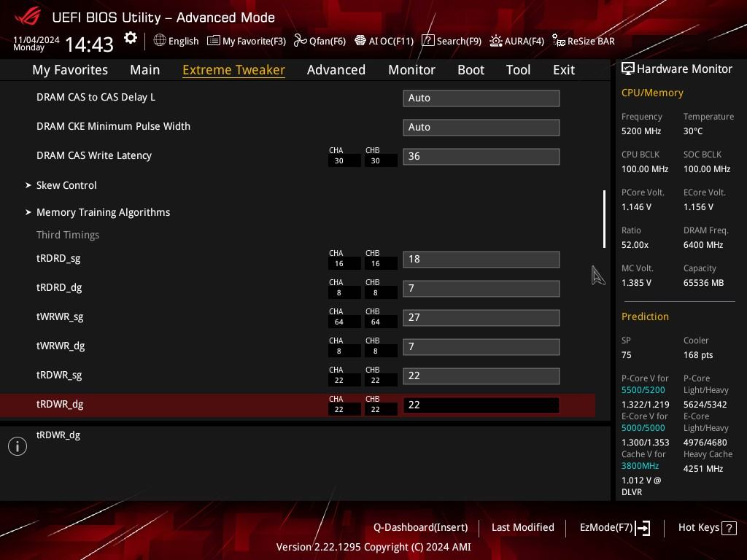
Task: Click the CPU Frequency 5200 MHz value
Action: [x=640, y=131]
